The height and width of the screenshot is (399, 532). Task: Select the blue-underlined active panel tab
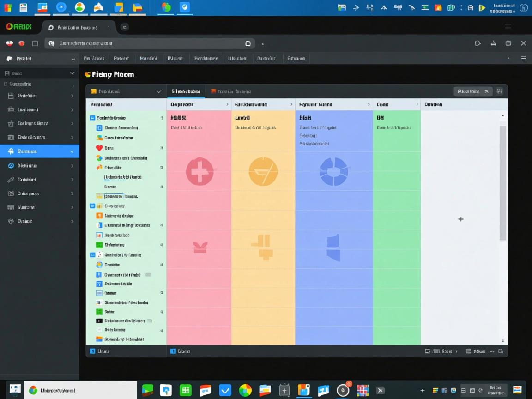186,91
